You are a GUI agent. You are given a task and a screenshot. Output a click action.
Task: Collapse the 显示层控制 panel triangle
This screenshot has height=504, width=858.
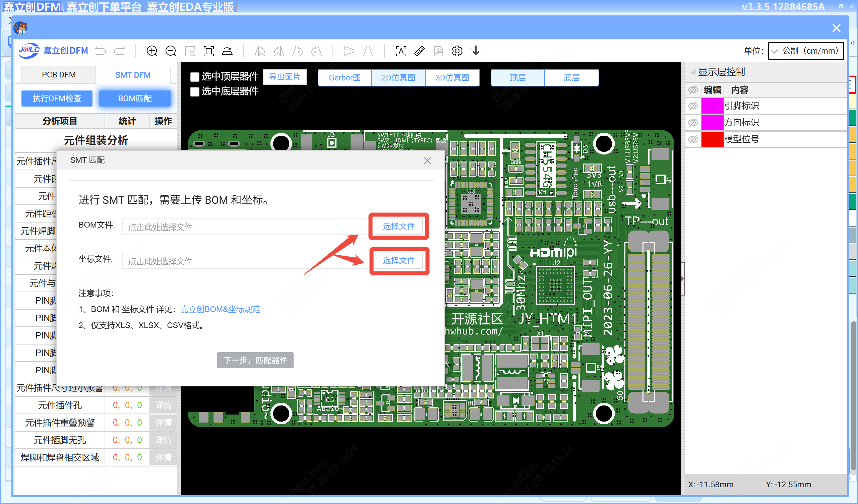[x=692, y=72]
